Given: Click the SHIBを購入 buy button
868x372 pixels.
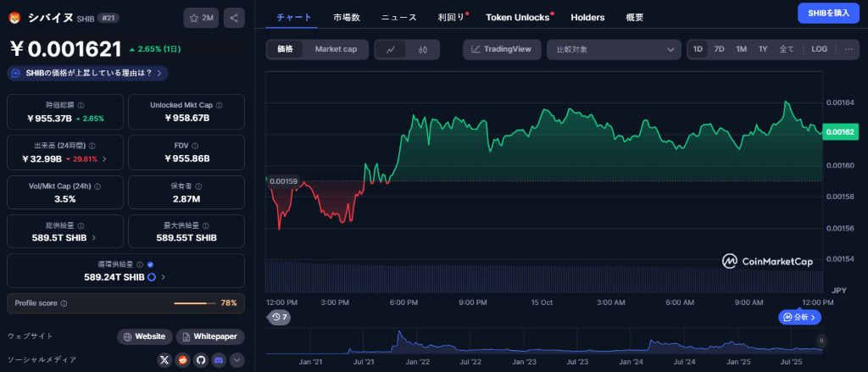Looking at the screenshot, I should (827, 13).
